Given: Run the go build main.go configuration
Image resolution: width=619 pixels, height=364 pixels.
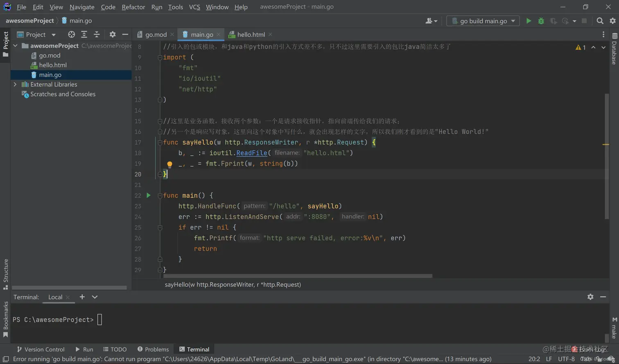Looking at the screenshot, I should click(x=529, y=21).
